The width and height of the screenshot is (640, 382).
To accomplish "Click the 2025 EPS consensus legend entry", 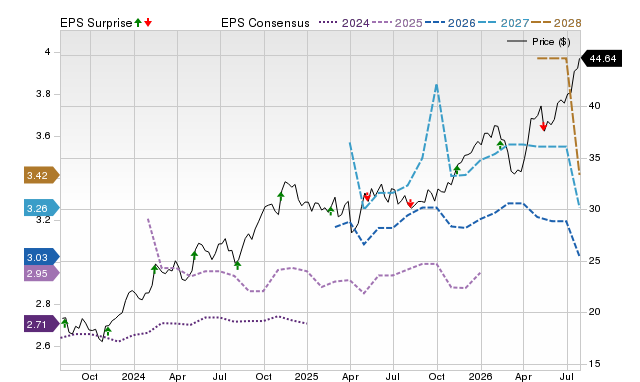I will [x=397, y=23].
